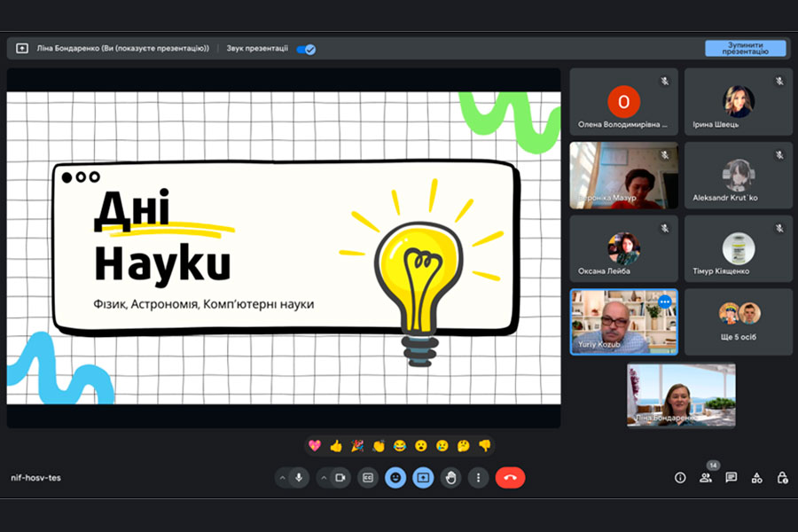Open the meeting details info icon
Viewport: 798px width, 532px height.
[x=680, y=478]
